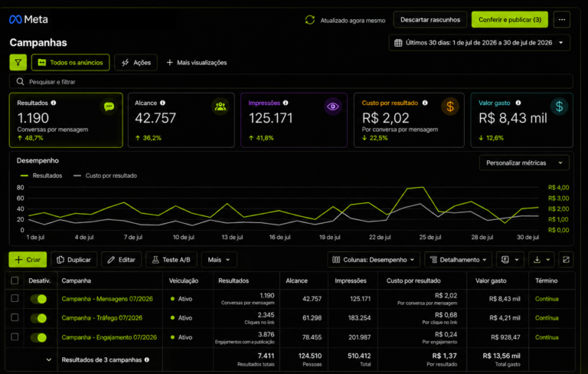Click Mais visualizações
The height and width of the screenshot is (374, 588).
(197, 62)
